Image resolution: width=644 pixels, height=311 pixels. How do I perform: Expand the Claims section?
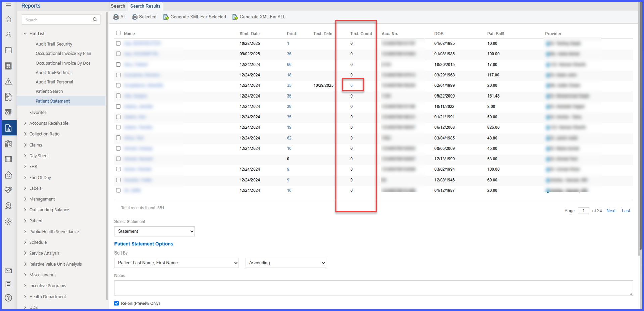[x=25, y=145]
